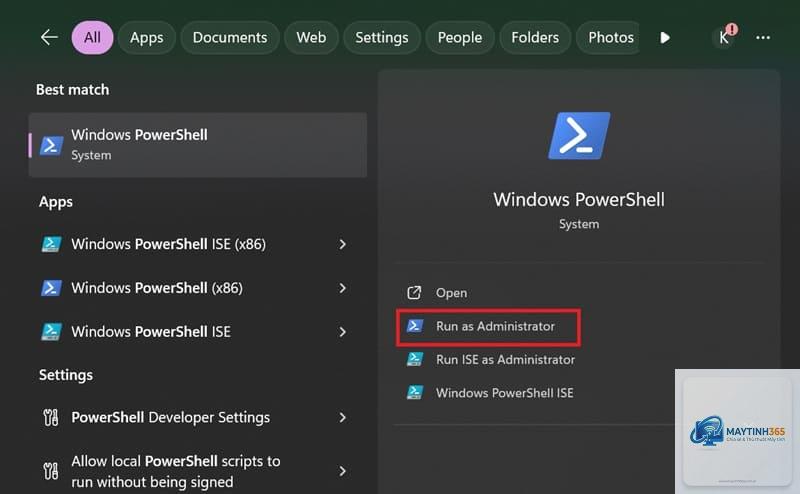Click the Windows PowerShell ISE (x86) icon
The height and width of the screenshot is (494, 800).
tap(52, 244)
